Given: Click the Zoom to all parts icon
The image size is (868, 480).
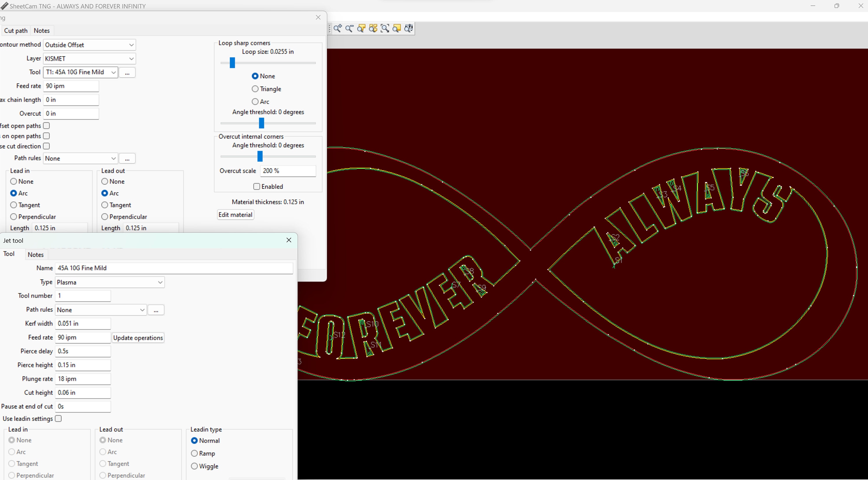Looking at the screenshot, I should (373, 28).
